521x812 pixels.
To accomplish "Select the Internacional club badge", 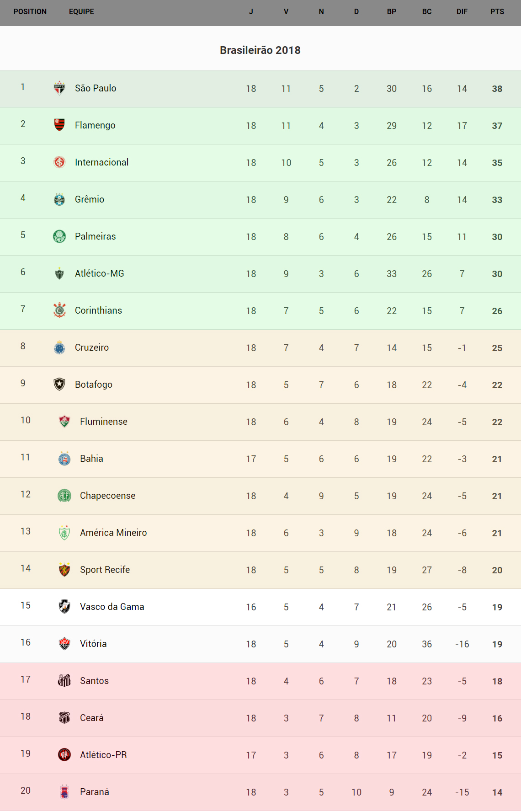I will (59, 162).
